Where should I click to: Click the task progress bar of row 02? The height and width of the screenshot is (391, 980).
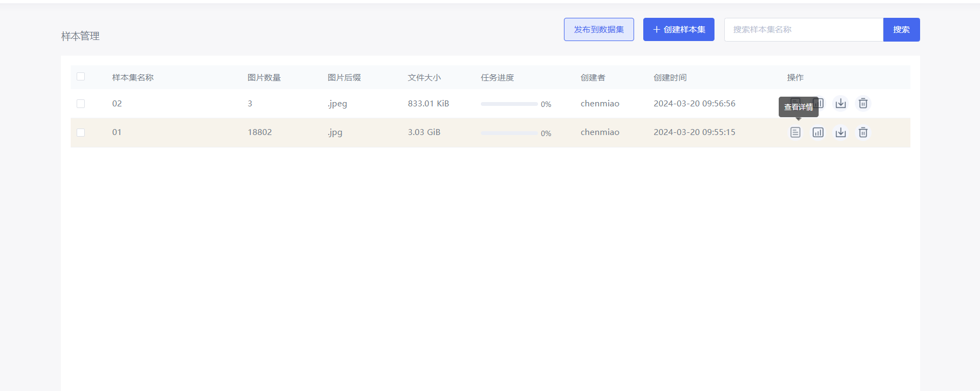point(508,104)
